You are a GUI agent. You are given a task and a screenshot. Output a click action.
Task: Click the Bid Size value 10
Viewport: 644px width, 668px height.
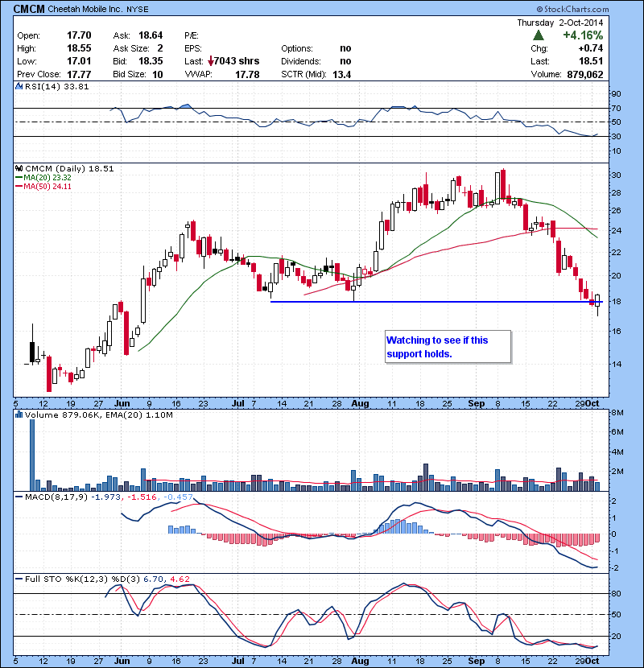[x=158, y=75]
